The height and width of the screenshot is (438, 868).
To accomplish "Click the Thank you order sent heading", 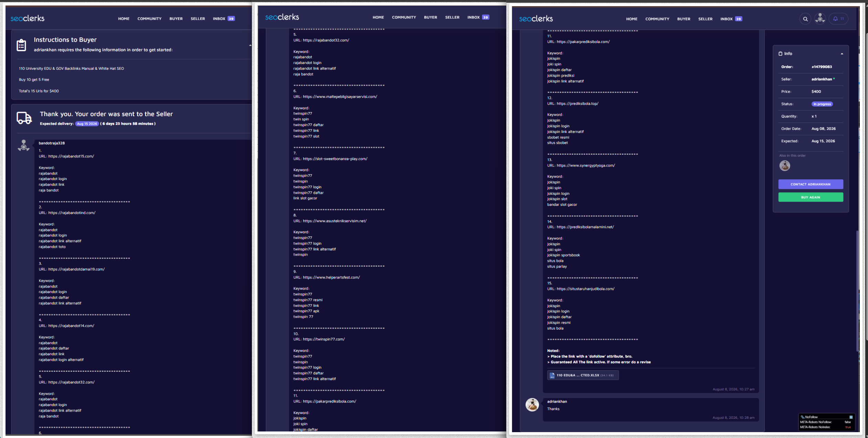I will tap(106, 114).
